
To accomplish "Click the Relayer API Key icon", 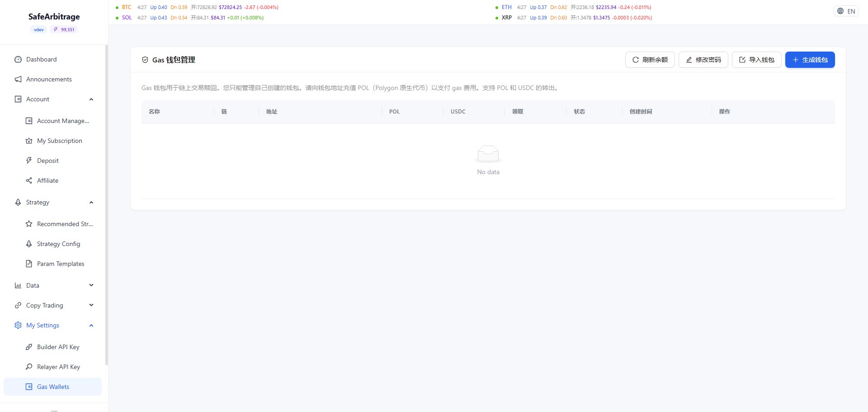I will click(x=29, y=367).
